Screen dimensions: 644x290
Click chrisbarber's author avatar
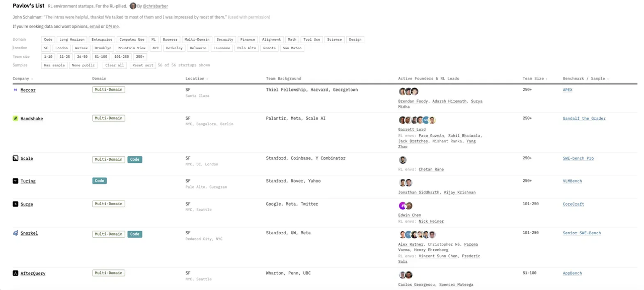tap(133, 6)
